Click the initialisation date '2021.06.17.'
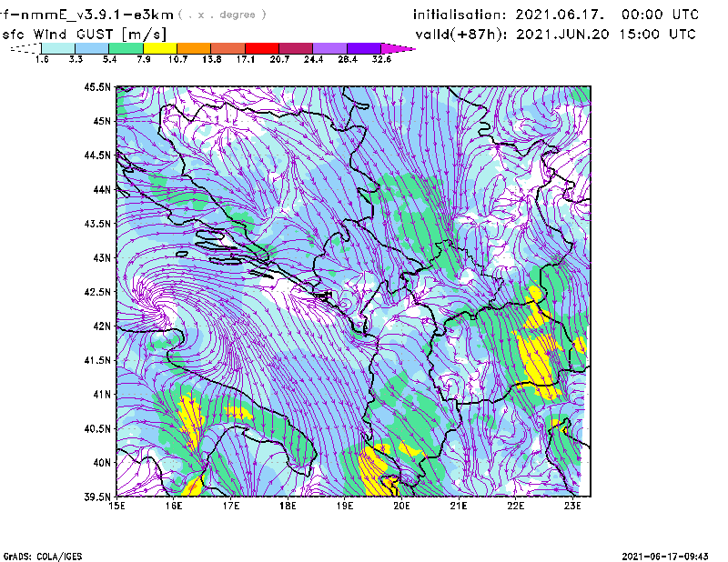Image resolution: width=728 pixels, height=562 pixels. point(560,15)
